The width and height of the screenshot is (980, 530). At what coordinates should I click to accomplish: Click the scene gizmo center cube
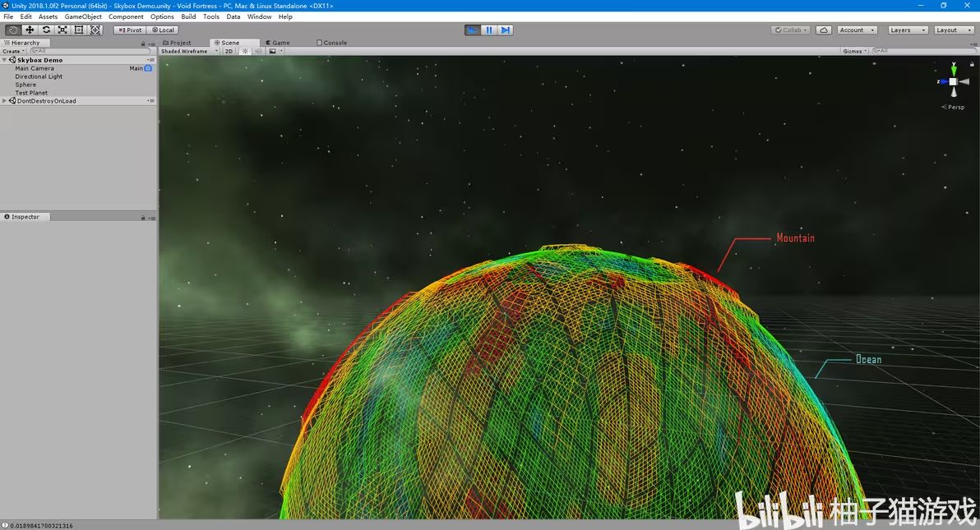(953, 82)
